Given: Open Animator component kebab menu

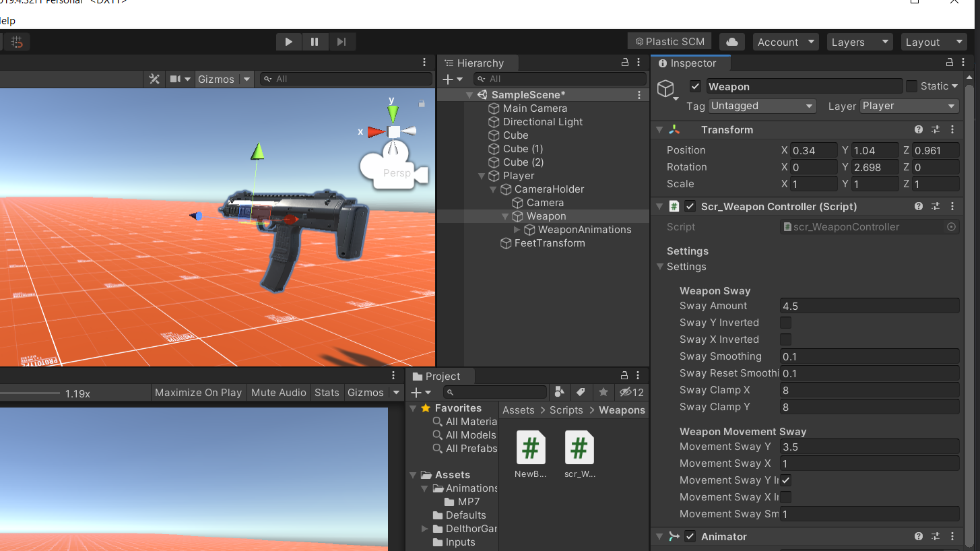Looking at the screenshot, I should coord(952,536).
